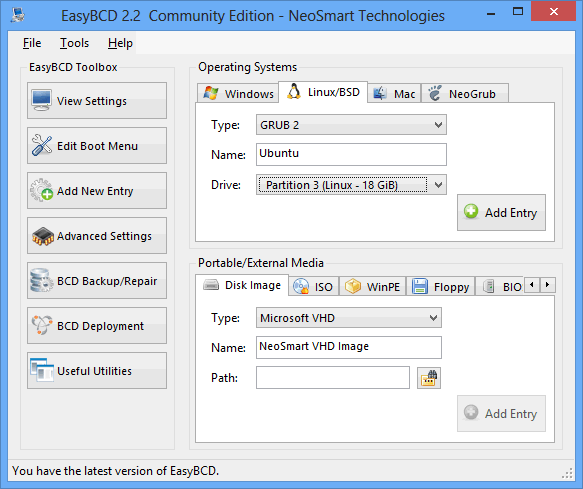Image resolution: width=583 pixels, height=489 pixels.
Task: Switch to the Windows OS tab
Action: point(238,93)
